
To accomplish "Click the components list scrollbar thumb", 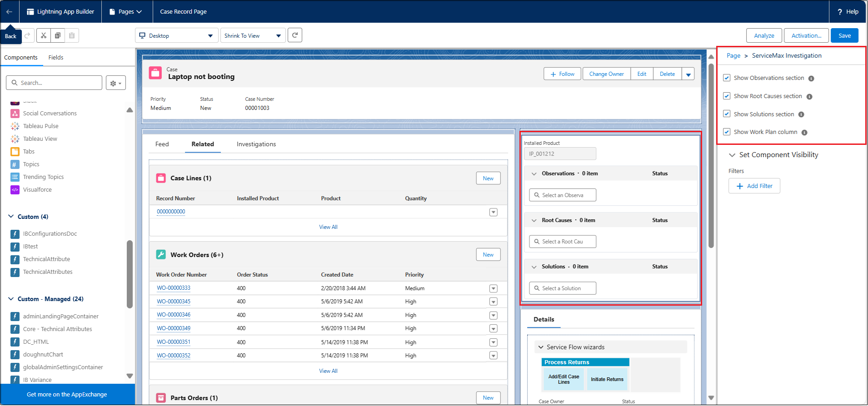I will click(130, 275).
